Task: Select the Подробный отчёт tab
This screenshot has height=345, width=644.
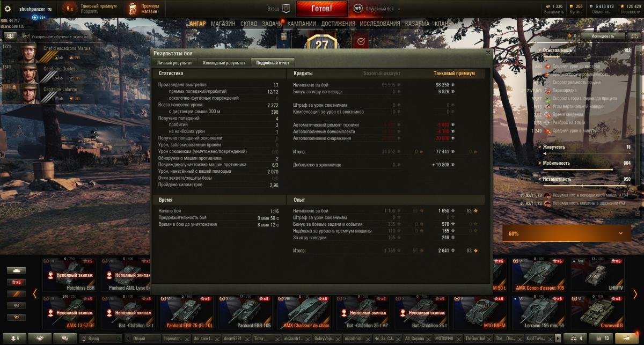Action: click(273, 63)
